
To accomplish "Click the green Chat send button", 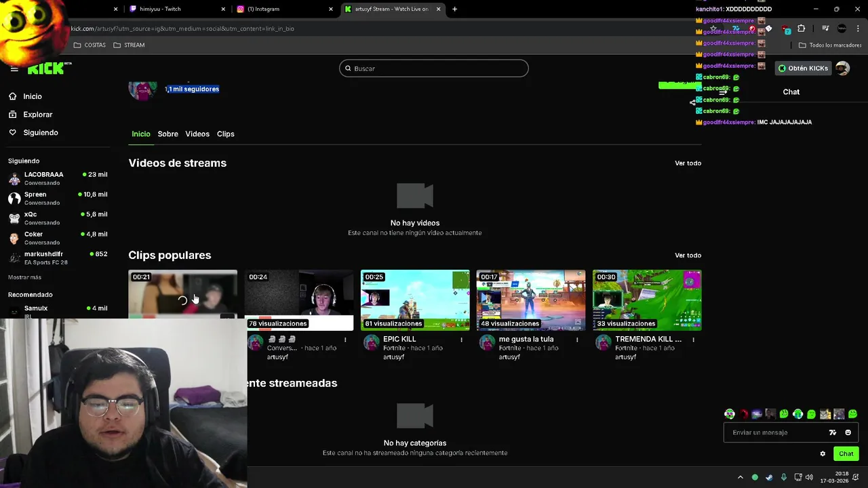I will [846, 454].
